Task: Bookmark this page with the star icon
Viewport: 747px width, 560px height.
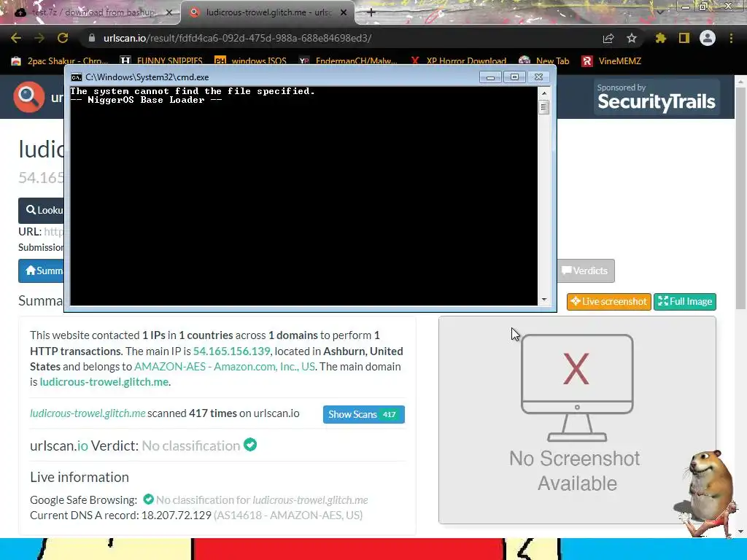Action: point(632,38)
